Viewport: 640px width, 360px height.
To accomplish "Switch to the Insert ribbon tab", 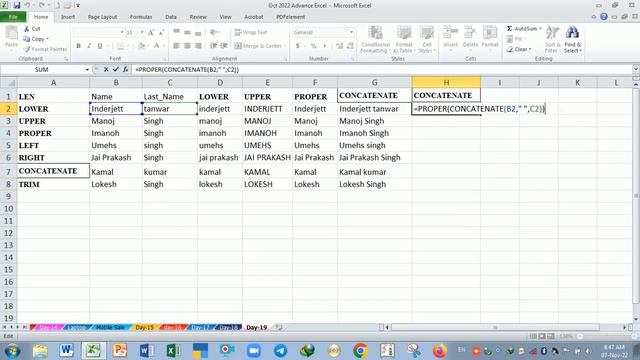I will point(68,17).
